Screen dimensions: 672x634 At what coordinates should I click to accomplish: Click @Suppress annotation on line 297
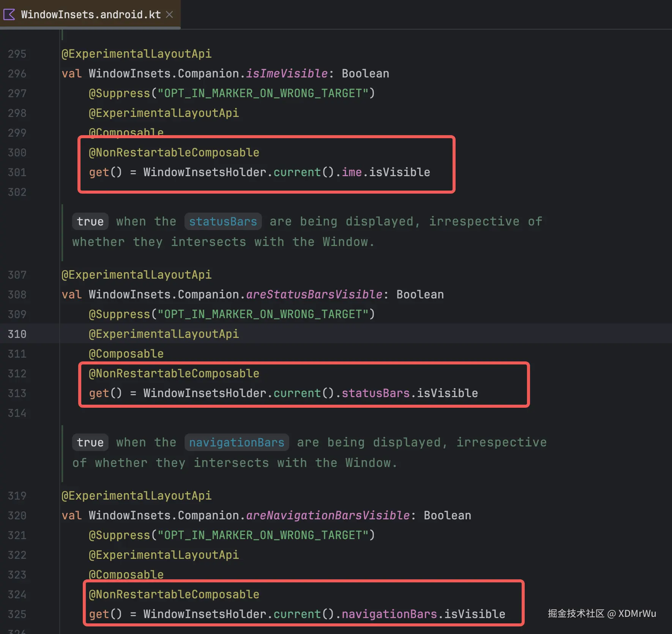[119, 93]
